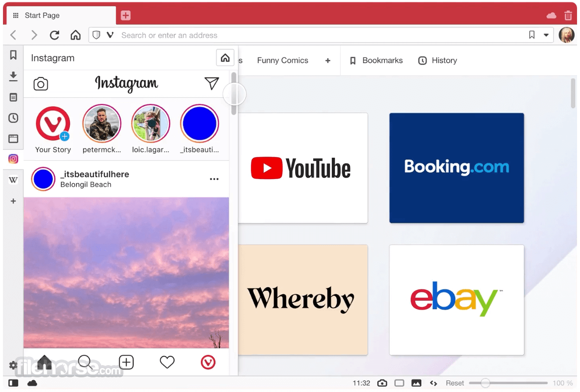Go to Instagram home feed tab
Screen dimensions: 580x392
44,362
